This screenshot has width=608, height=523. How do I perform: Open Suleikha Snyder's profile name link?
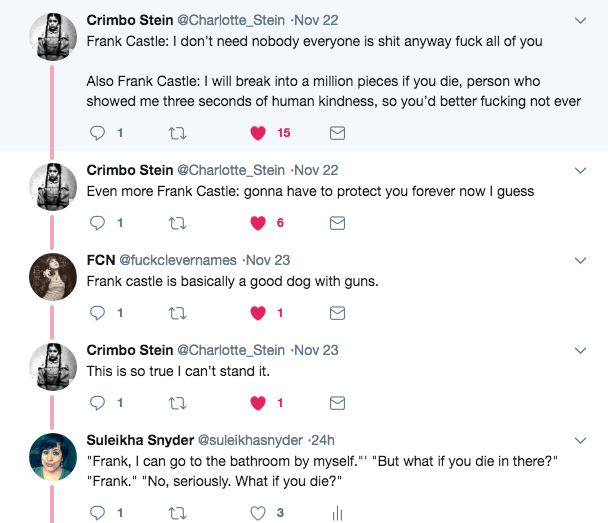tap(142, 440)
